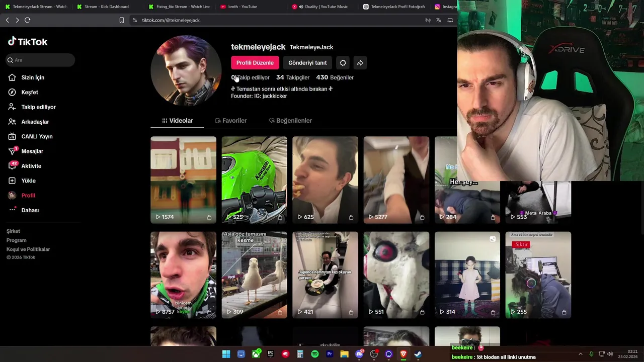Open Yükle upload page

[28, 180]
